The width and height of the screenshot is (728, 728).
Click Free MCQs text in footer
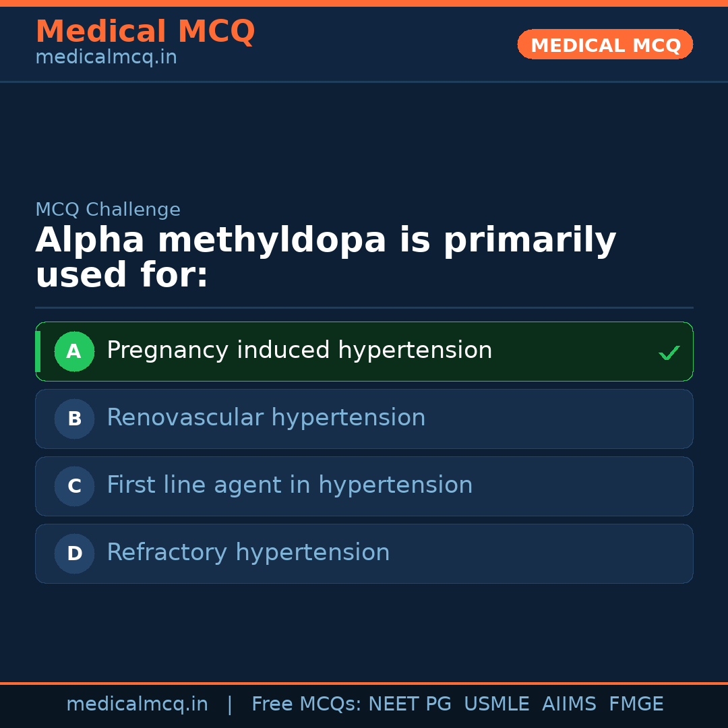(306, 704)
